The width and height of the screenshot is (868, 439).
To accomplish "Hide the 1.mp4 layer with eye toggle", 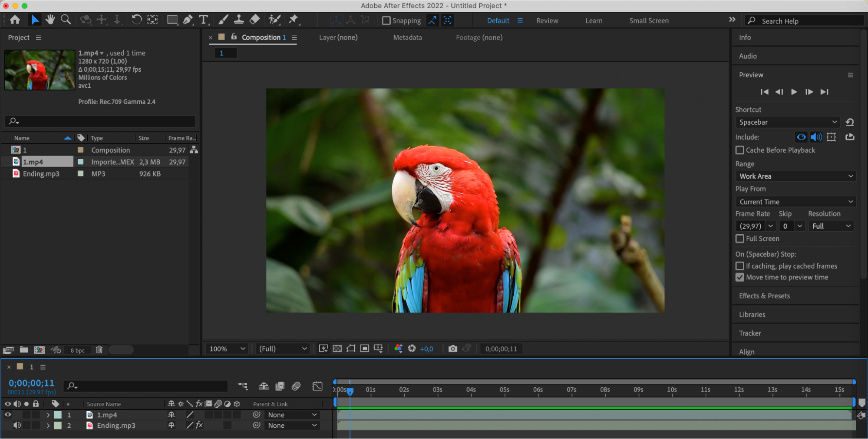I will click(x=8, y=415).
